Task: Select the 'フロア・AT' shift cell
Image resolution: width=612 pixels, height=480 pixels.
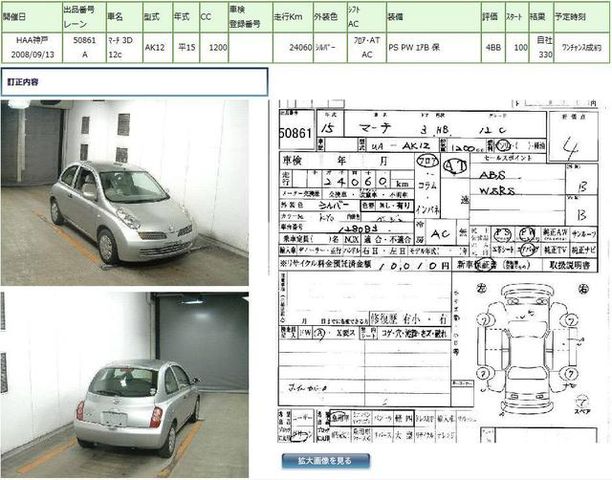Action: coord(366,40)
